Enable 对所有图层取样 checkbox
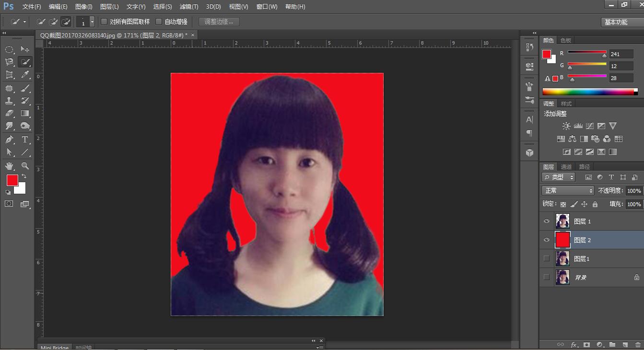 point(104,22)
